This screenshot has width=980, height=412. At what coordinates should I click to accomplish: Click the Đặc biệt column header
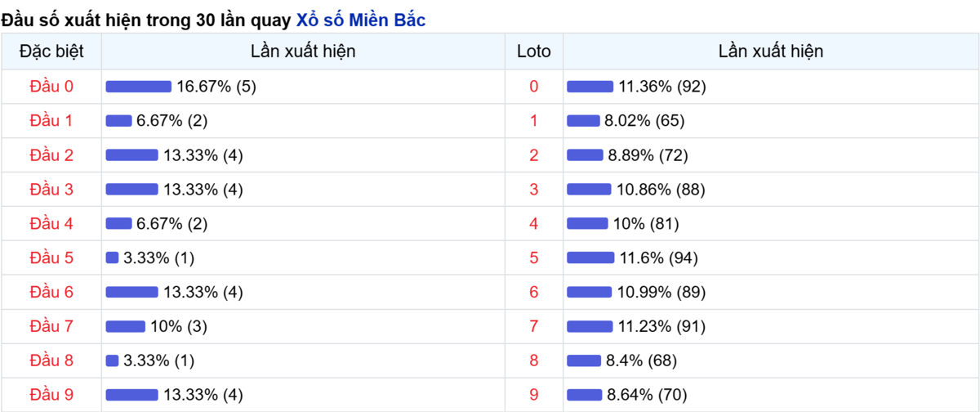click(51, 51)
